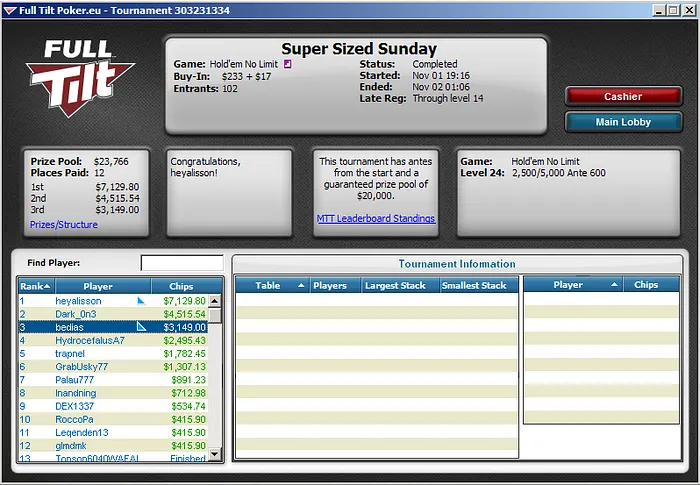Sort the list by Player column
Image resolution: width=700 pixels, height=485 pixels.
(x=98, y=286)
